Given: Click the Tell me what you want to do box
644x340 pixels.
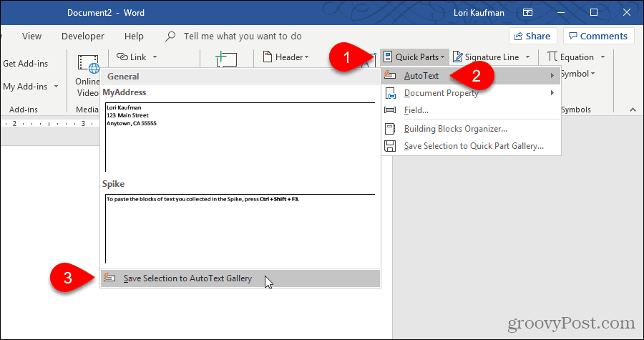Looking at the screenshot, I should coord(243,36).
